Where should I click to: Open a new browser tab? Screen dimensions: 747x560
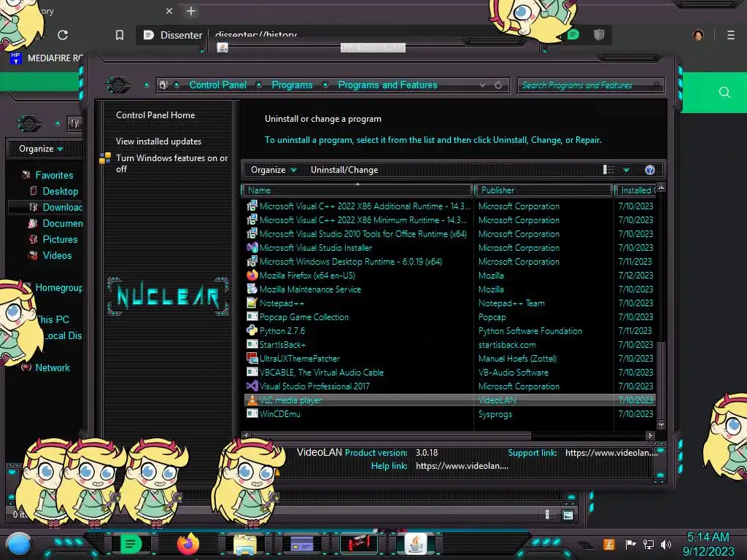pyautogui.click(x=191, y=11)
